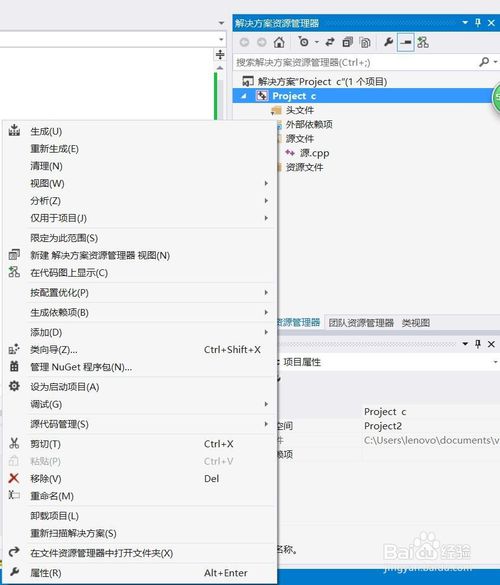This screenshot has height=585, width=500.
Task: Open the editor member dropdown arrow
Action: tap(221, 39)
